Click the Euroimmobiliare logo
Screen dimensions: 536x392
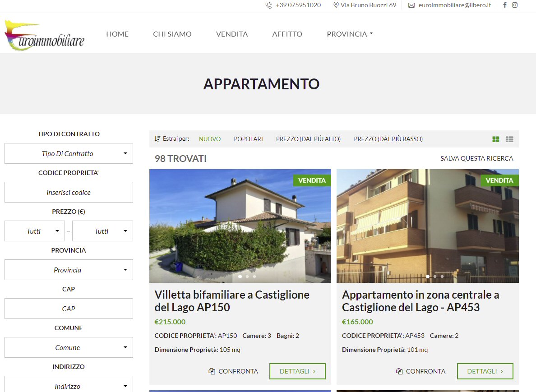[x=44, y=36]
